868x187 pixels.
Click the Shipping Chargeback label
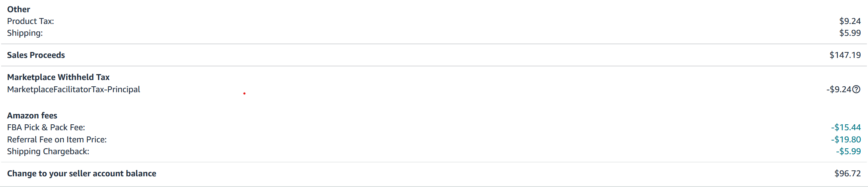[48, 151]
